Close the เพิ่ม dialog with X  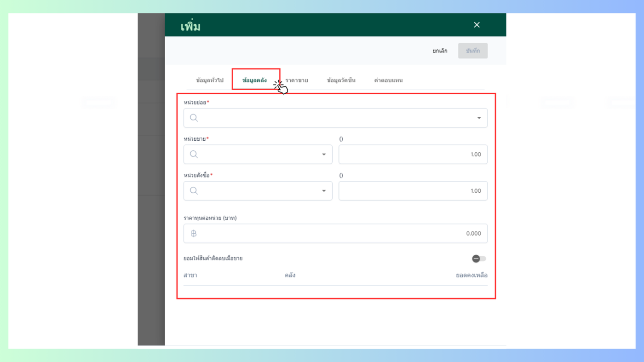477,25
